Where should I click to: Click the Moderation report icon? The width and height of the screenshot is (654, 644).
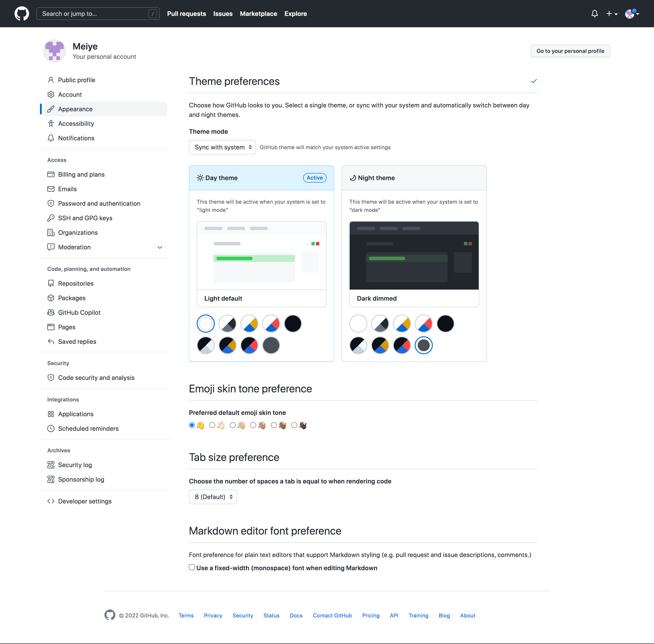point(51,247)
